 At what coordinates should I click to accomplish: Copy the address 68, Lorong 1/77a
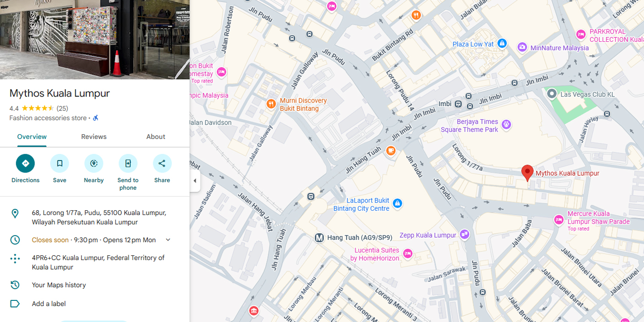(x=99, y=218)
